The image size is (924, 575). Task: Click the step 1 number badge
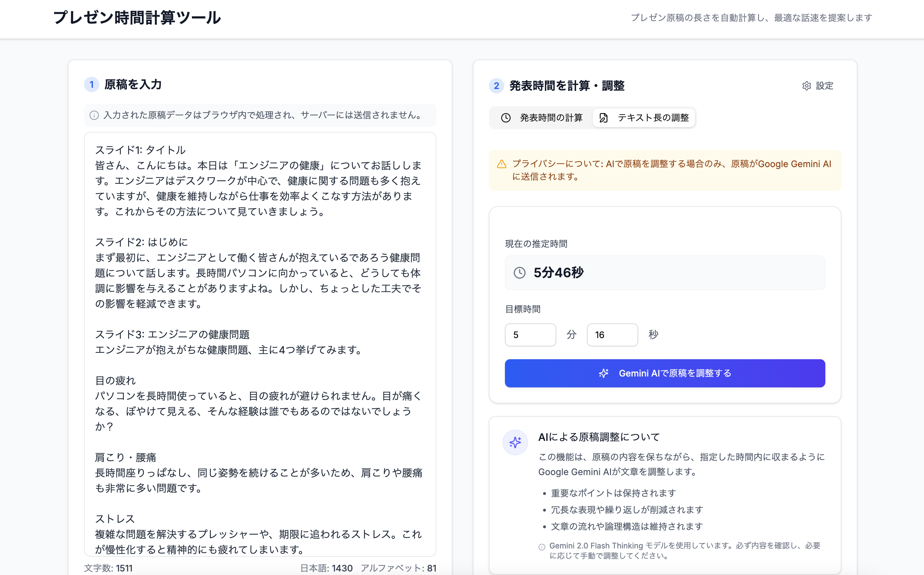(x=91, y=85)
